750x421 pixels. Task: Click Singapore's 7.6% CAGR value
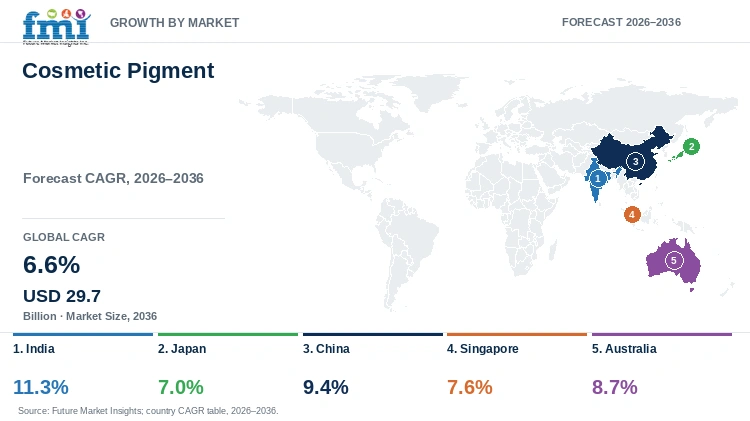coord(470,387)
